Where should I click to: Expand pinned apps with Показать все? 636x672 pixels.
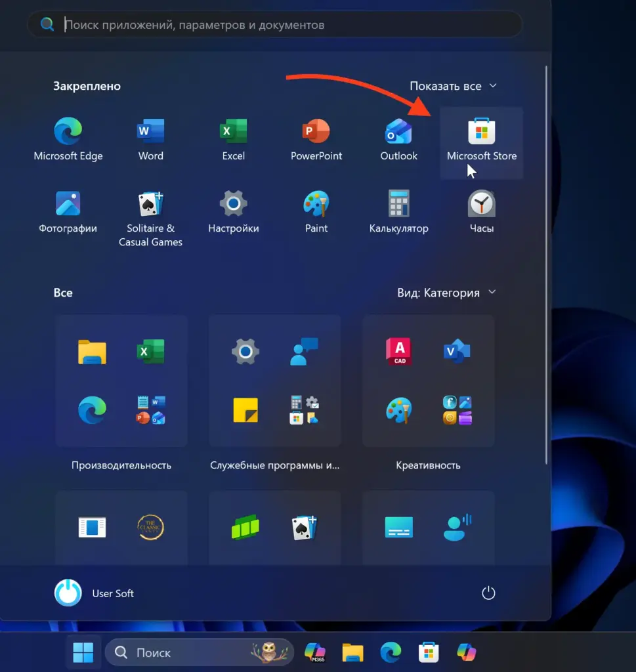(x=453, y=86)
